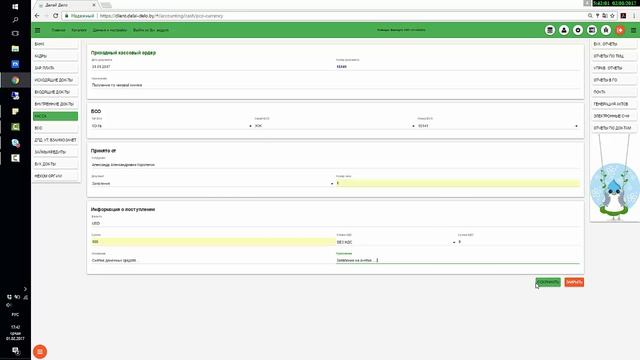Switch to Chrome on the taskbar

click(x=15, y=80)
